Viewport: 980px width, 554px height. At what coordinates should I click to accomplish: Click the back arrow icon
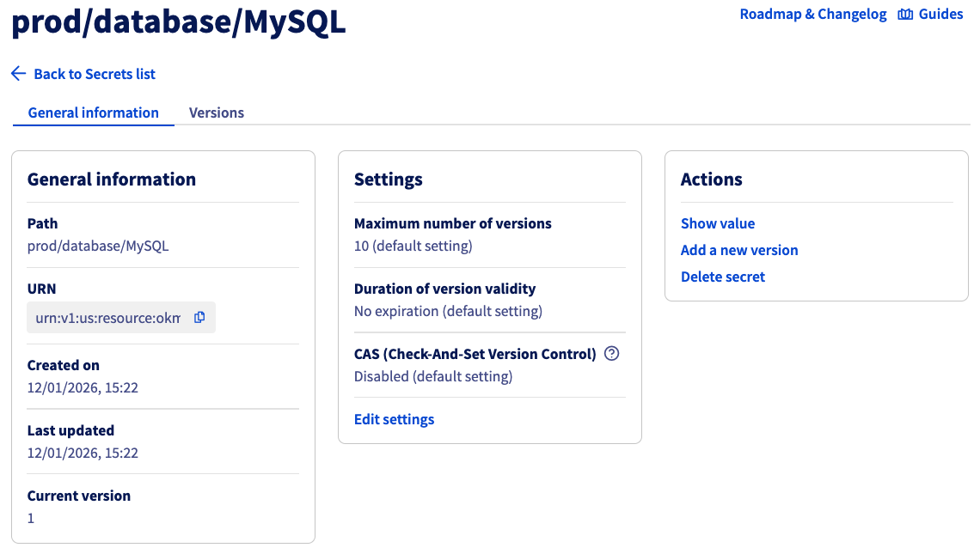19,74
